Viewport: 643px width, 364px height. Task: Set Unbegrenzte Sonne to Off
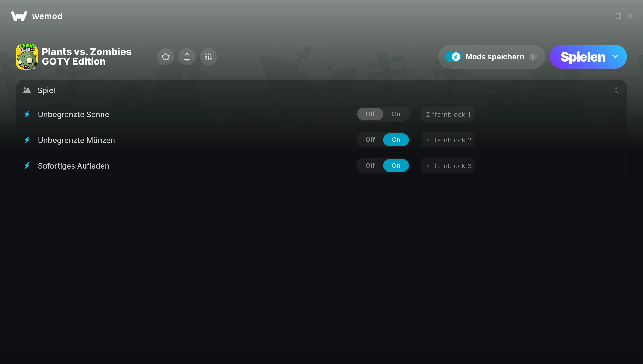[x=370, y=114]
